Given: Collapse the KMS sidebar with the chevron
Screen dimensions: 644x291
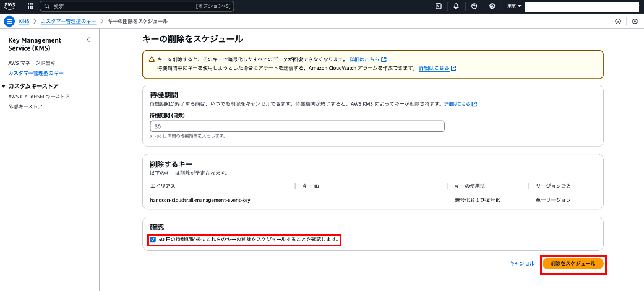Looking at the screenshot, I should (x=88, y=40).
